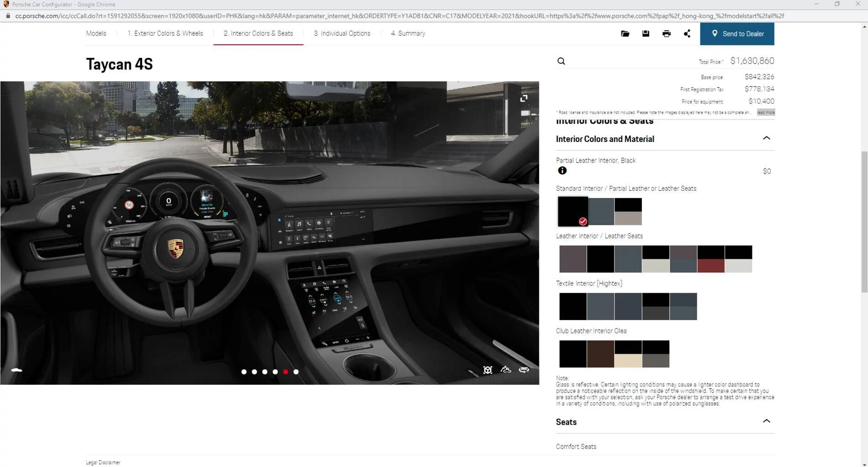Open the Legal Disclaimer link
The width and height of the screenshot is (868, 467).
coord(103,462)
